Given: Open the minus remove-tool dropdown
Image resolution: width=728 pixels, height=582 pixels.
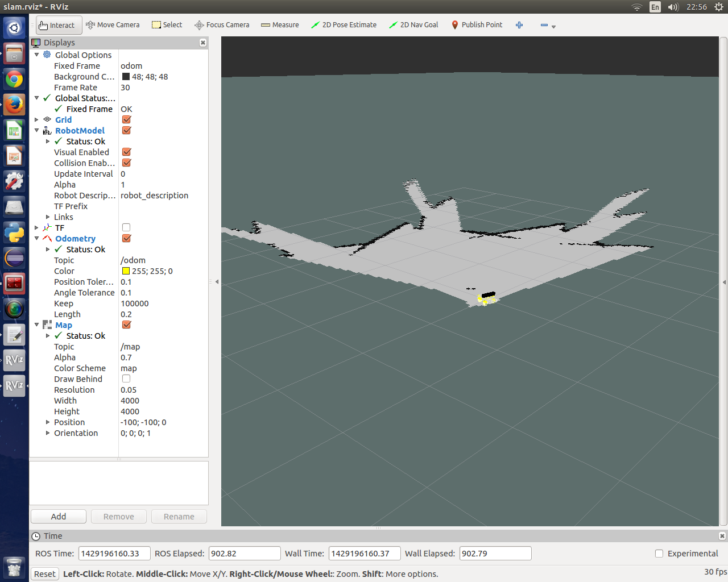Looking at the screenshot, I should [x=548, y=26].
